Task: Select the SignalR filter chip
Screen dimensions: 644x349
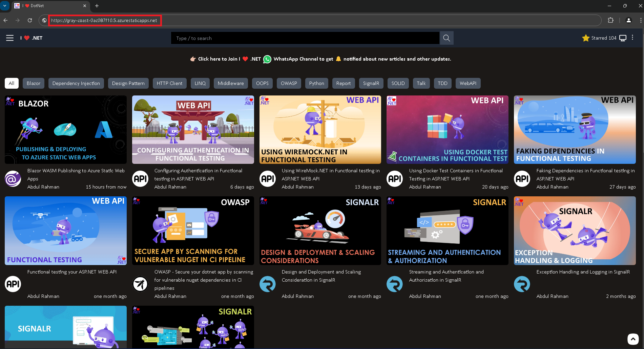Action: (x=371, y=83)
